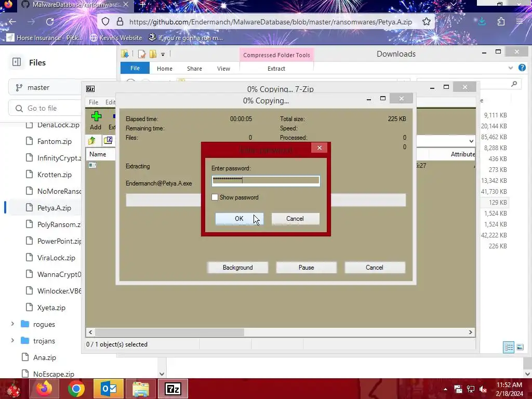
Task: Open Outlook from taskbar
Action: click(109, 389)
